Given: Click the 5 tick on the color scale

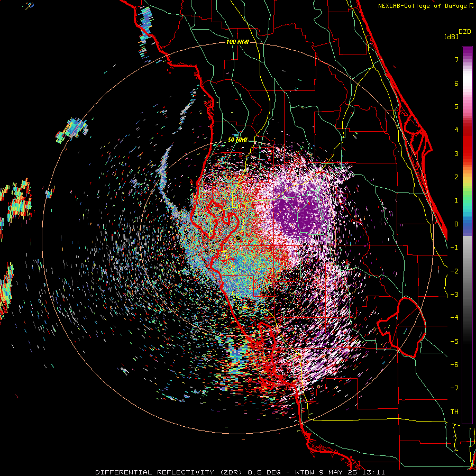Looking at the screenshot, I should click(x=456, y=106).
